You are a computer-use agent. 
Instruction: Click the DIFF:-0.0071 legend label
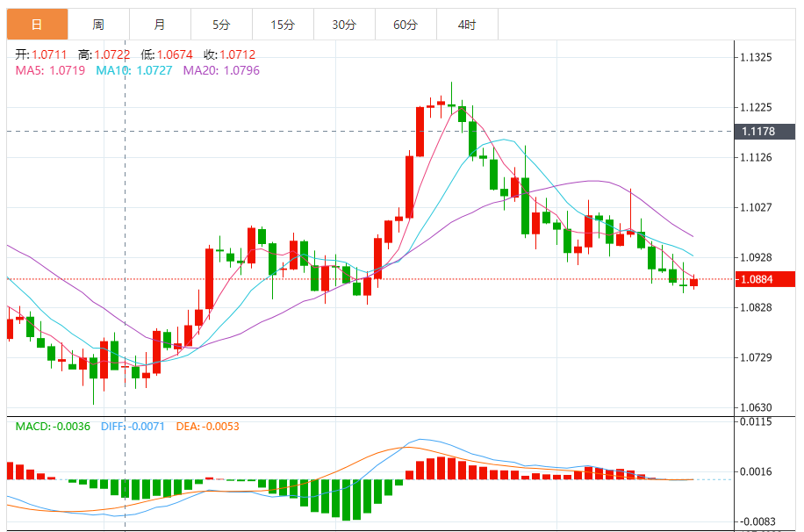pos(133,427)
